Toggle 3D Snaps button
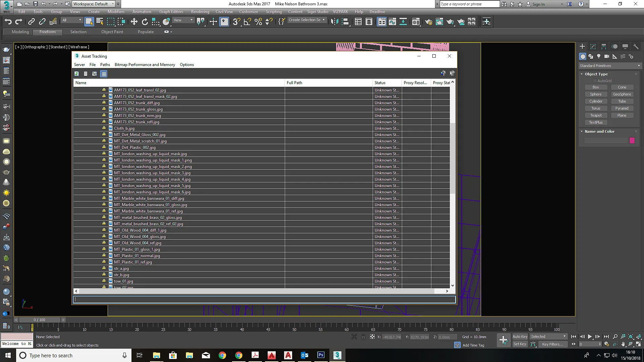 pos(236,22)
